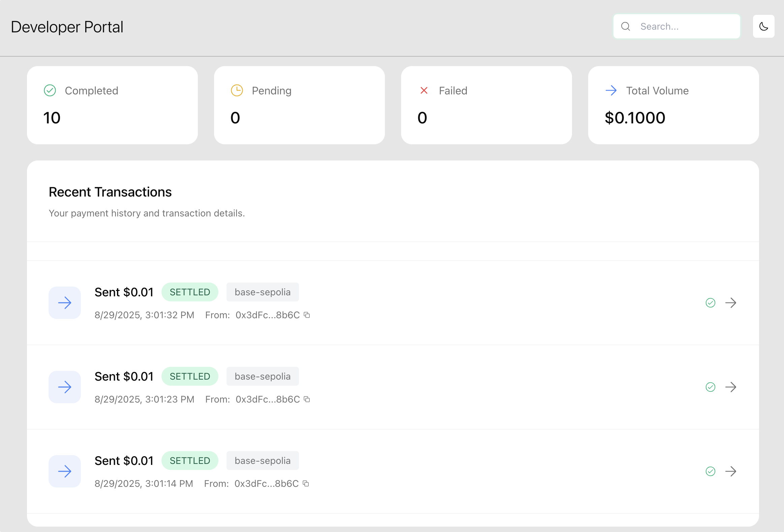
Task: Open details arrow for 3:01:32 PM transaction
Action: tap(731, 303)
